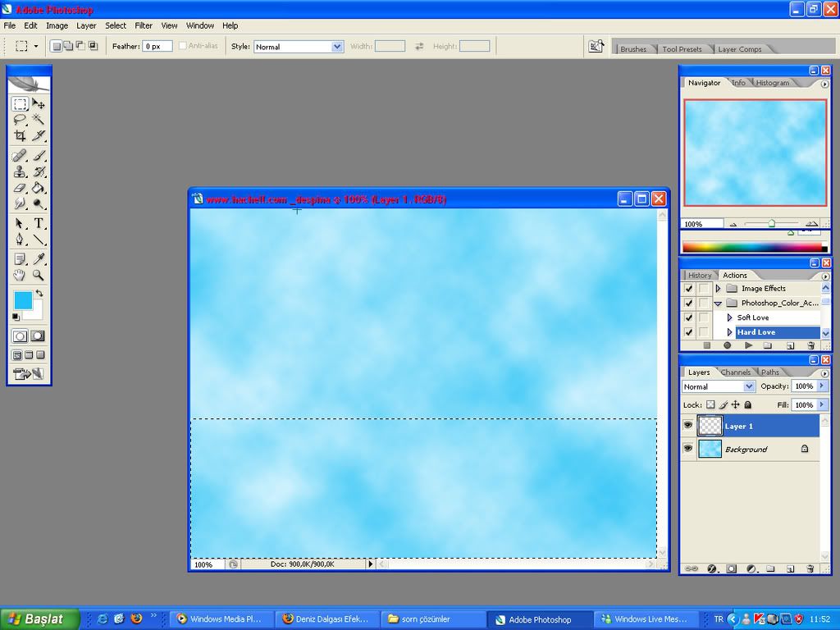This screenshot has width=840, height=630.
Task: Expand the Soft Love action
Action: click(x=729, y=317)
